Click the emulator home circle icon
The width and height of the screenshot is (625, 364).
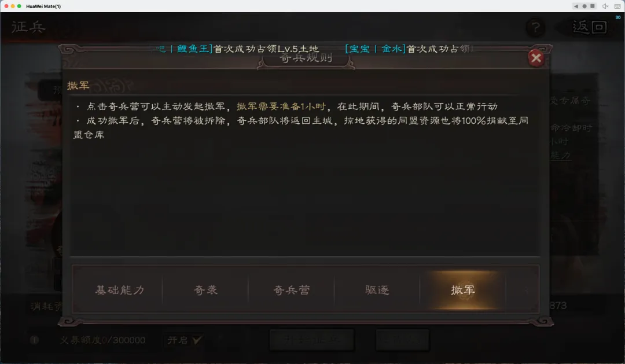[x=584, y=6]
